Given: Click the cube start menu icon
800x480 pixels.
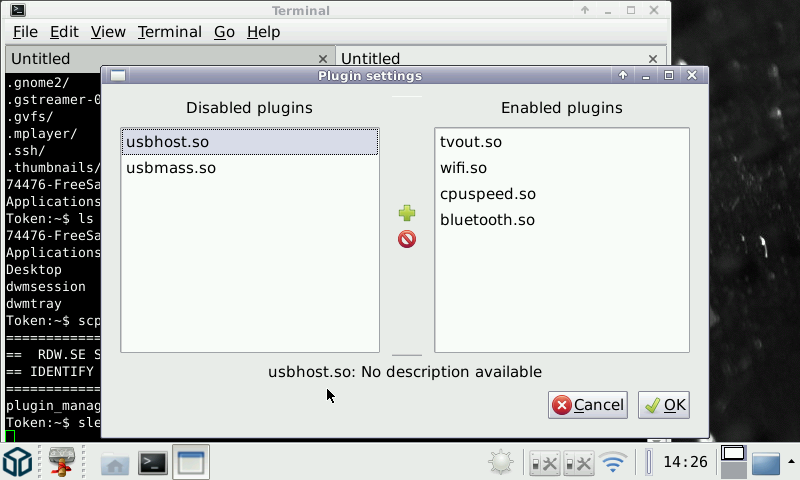Looking at the screenshot, I should click(18, 462).
